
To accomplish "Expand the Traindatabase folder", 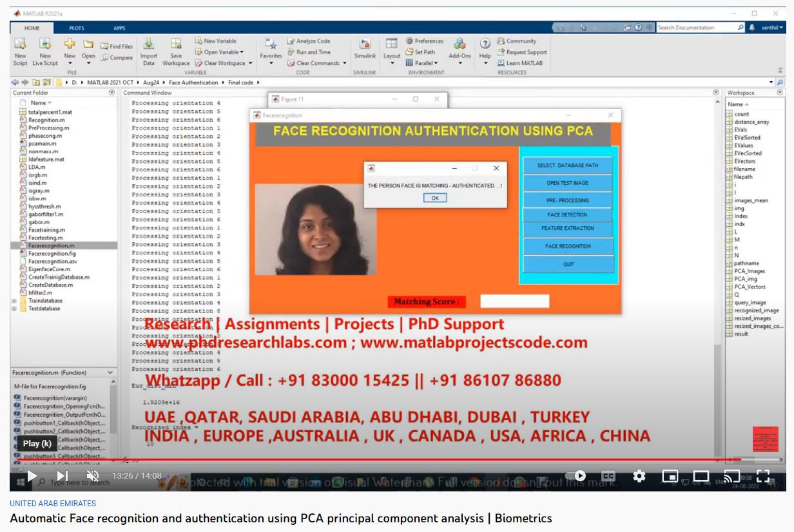I will [14, 301].
